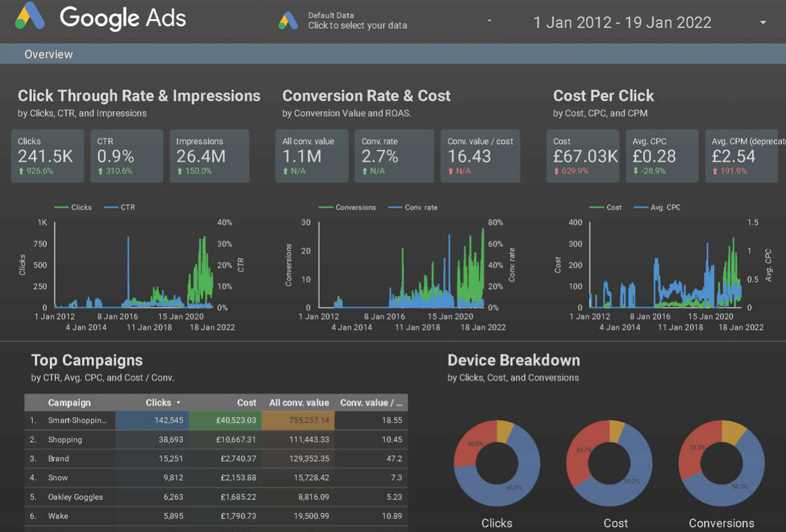786x532 pixels.
Task: Select the Clicks 241.5K scorecard
Action: [48, 156]
